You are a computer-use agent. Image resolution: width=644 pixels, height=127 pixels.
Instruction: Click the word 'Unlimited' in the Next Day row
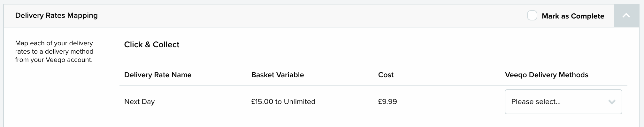click(299, 101)
